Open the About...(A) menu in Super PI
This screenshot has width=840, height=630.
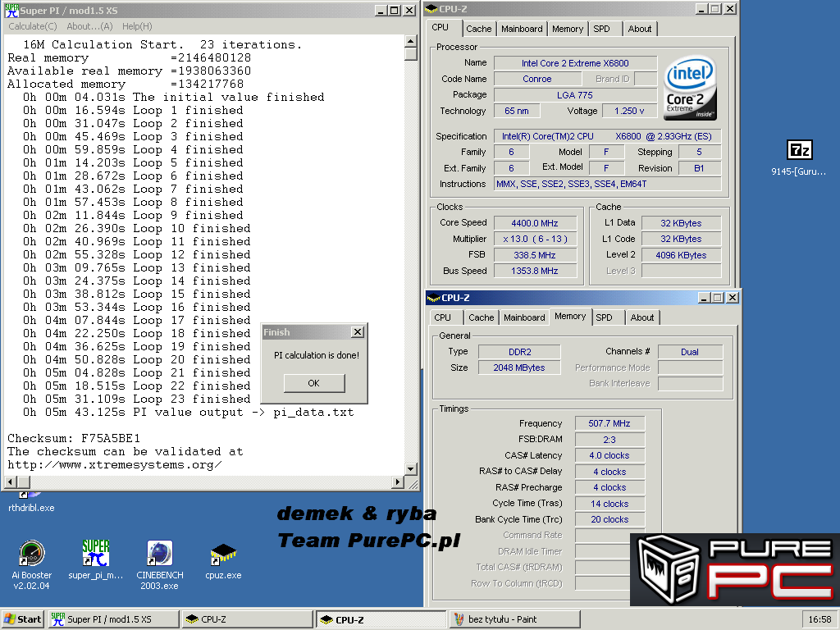(89, 26)
